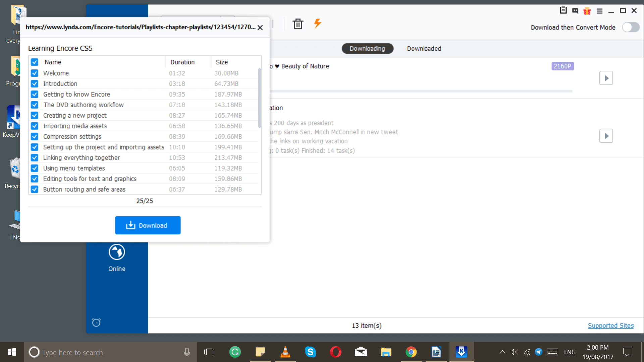644x362 pixels.
Task: Play the second download item
Action: [606, 136]
